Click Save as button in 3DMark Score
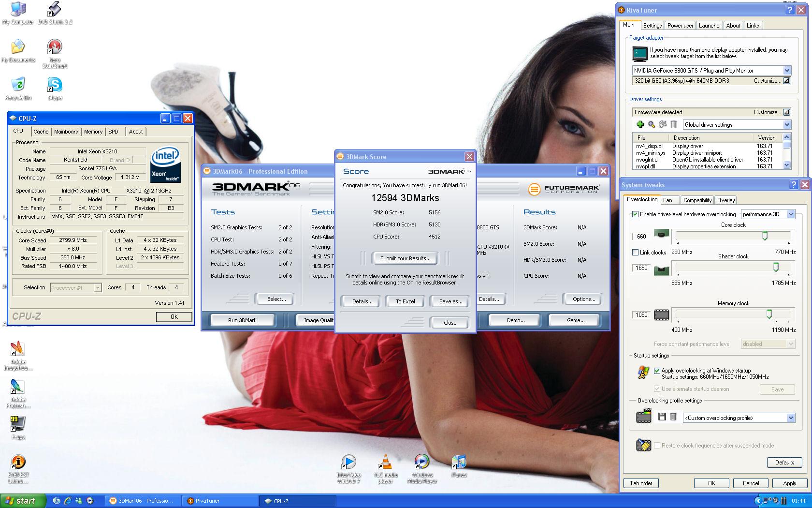This screenshot has width=812, height=508. (450, 301)
